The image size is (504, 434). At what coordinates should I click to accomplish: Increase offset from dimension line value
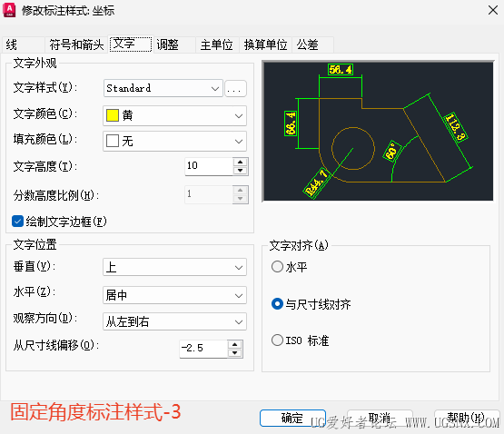pyautogui.click(x=234, y=345)
